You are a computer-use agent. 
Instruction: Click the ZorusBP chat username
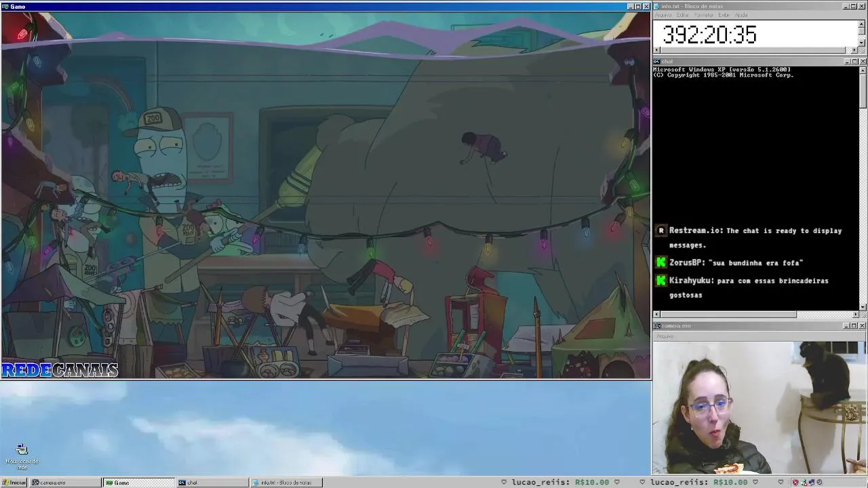tap(687, 262)
